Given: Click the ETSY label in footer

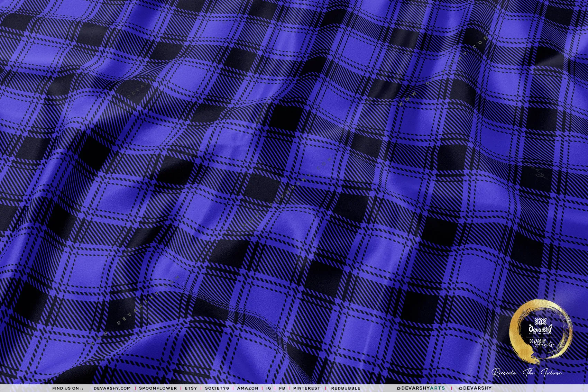Looking at the screenshot, I should coord(191,388).
